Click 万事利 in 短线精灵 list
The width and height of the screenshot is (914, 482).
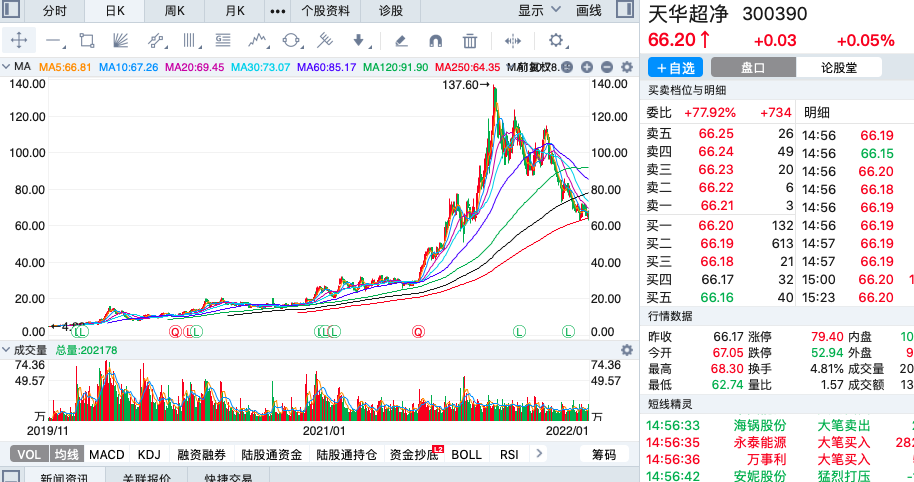pos(767,459)
